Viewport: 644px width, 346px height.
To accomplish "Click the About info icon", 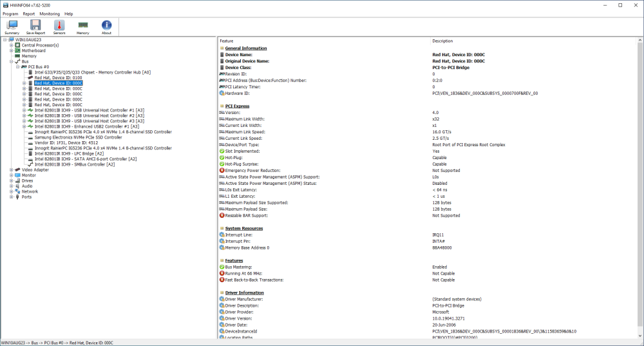I will pyautogui.click(x=106, y=27).
